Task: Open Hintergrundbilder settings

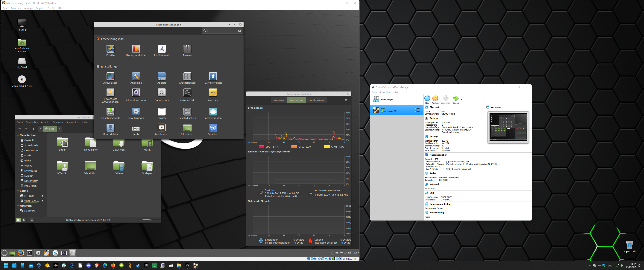Action: pos(136,49)
